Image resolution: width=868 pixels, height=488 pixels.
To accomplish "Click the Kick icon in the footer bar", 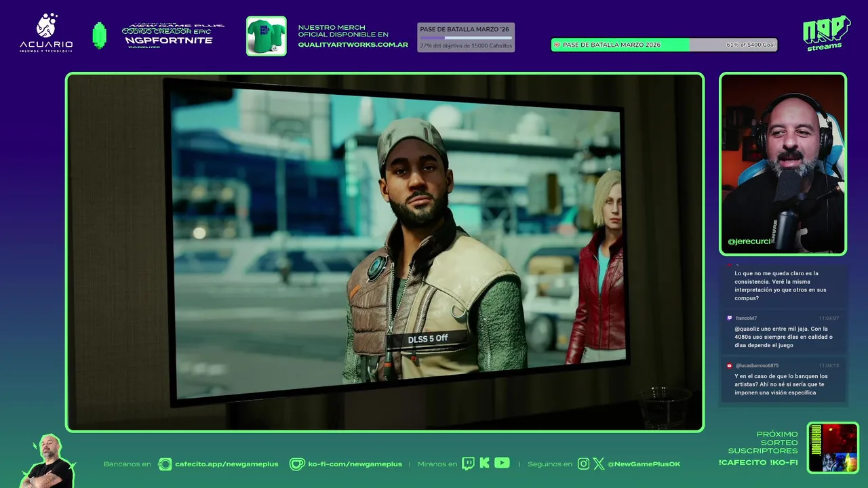I will 484,464.
